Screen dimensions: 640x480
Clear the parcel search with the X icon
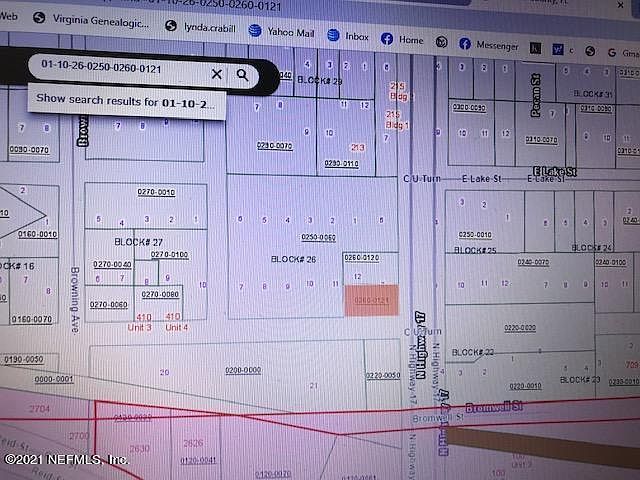pyautogui.click(x=217, y=74)
